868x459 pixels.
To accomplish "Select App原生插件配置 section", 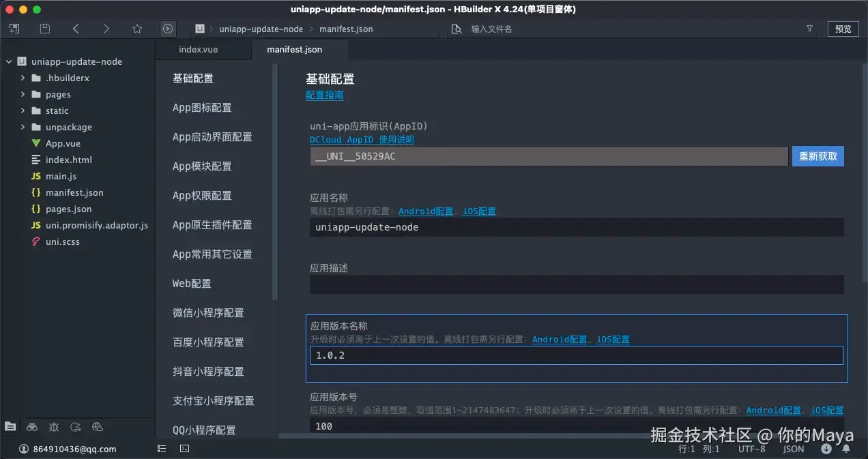I will pyautogui.click(x=212, y=225).
